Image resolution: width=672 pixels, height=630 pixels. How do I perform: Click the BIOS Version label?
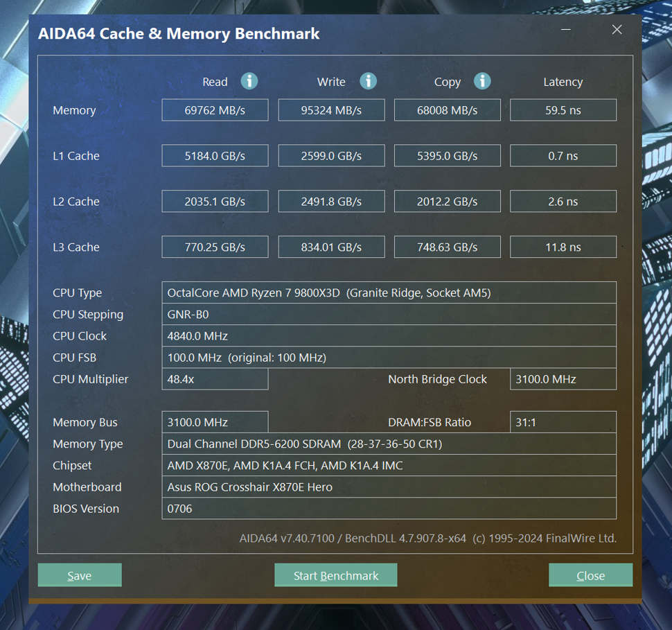tap(86, 509)
